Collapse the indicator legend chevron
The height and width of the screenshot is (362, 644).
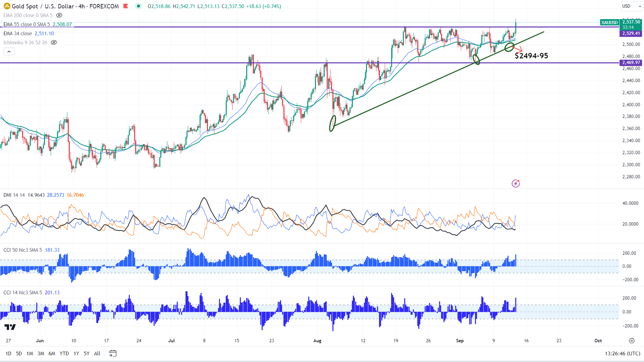[x=9, y=52]
